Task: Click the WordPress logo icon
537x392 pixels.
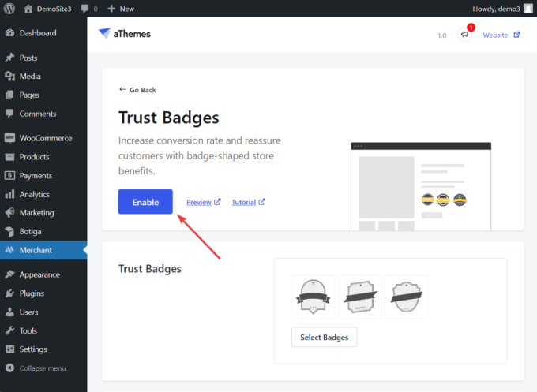Action: [9, 9]
